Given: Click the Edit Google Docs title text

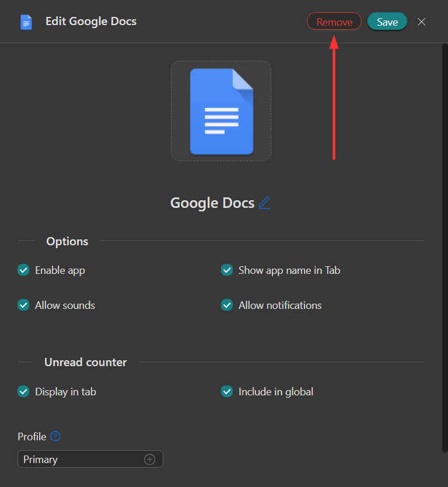Looking at the screenshot, I should (x=91, y=22).
